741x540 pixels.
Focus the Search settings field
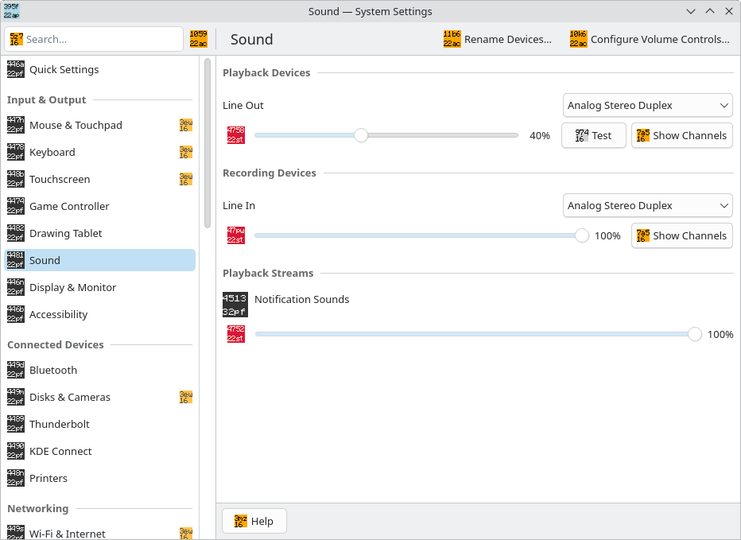tap(94, 39)
